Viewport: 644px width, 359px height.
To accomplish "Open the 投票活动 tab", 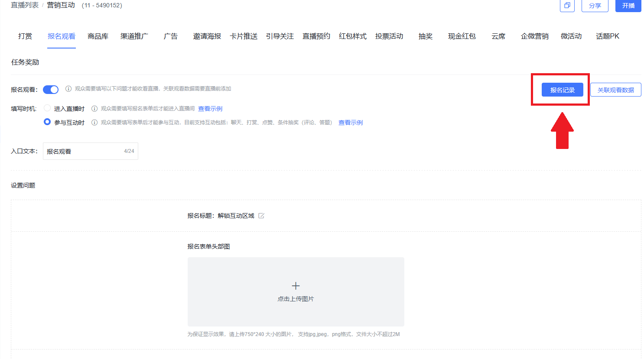I will [x=389, y=36].
